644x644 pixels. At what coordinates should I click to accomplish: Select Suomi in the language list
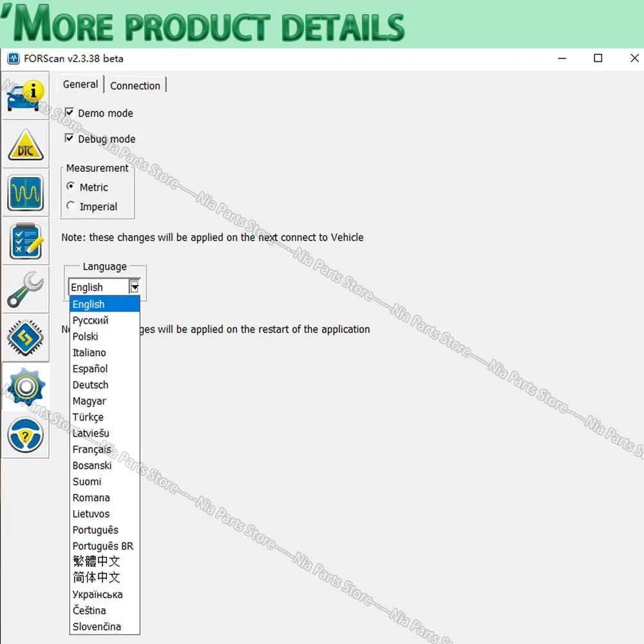(105, 481)
